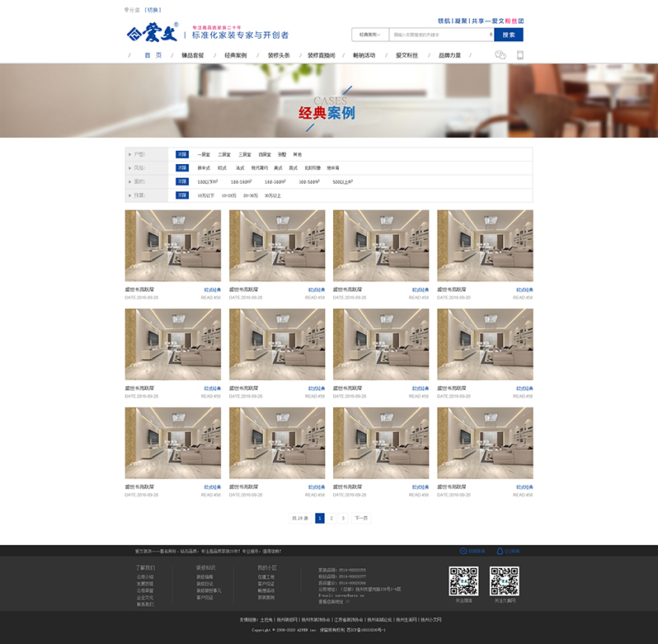Screen dimensions: 658x644
Task: Go to 品牌力量 navigation item
Action: 449,55
